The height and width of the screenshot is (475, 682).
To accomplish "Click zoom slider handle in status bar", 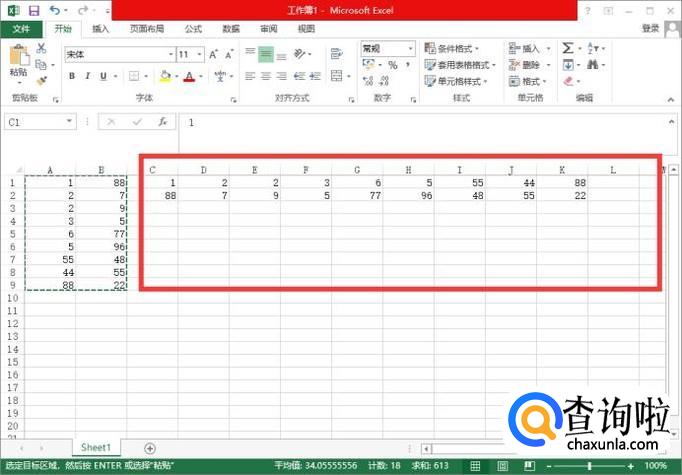I will (589, 466).
